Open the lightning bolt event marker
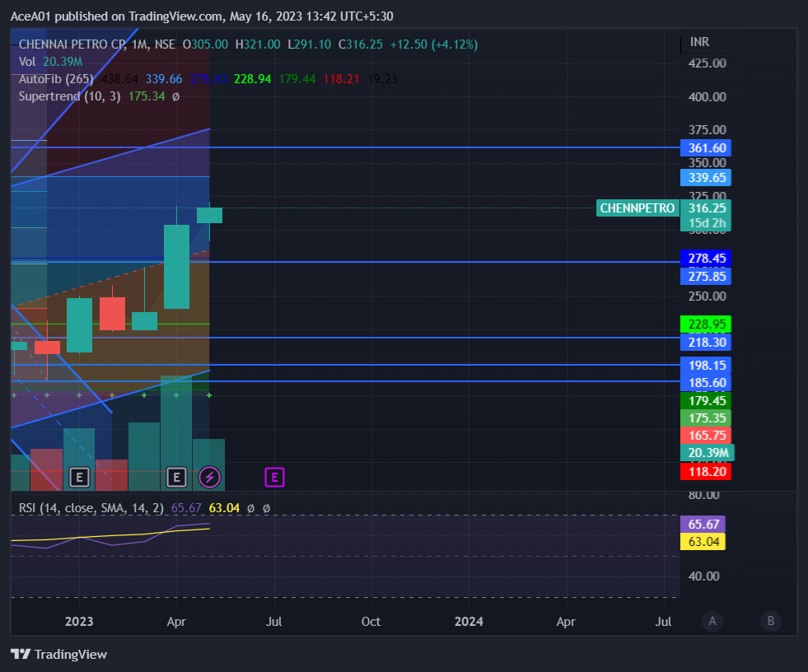 tap(209, 478)
